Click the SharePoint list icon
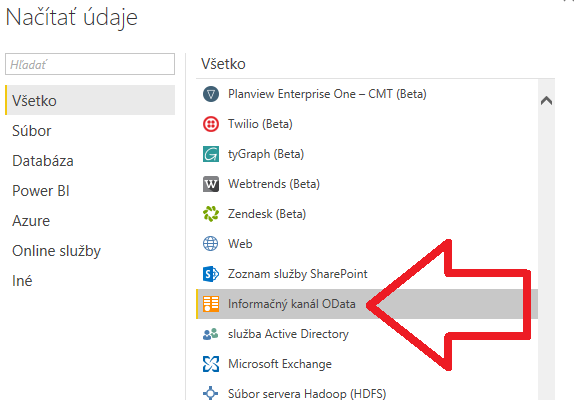574x400 pixels. coord(211,274)
